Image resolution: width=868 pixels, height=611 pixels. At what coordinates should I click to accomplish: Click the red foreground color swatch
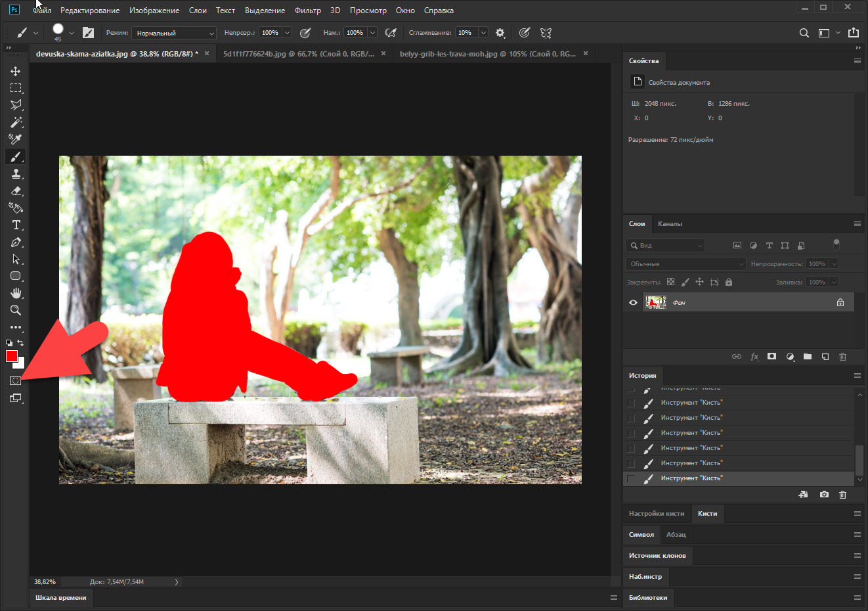click(x=11, y=356)
